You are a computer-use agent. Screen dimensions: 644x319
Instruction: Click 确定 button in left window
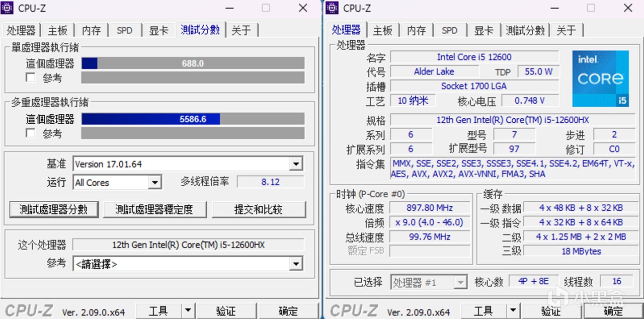click(288, 311)
